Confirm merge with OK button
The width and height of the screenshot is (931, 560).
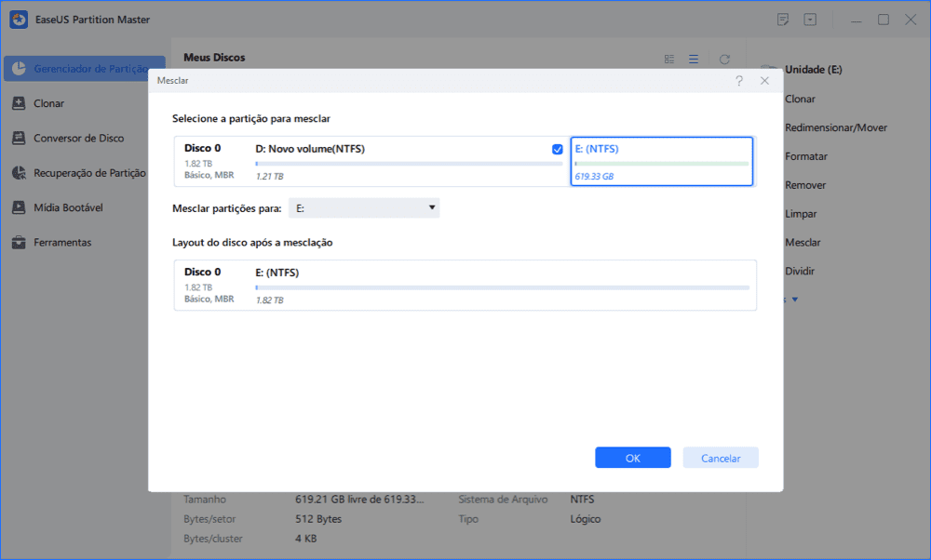click(633, 458)
